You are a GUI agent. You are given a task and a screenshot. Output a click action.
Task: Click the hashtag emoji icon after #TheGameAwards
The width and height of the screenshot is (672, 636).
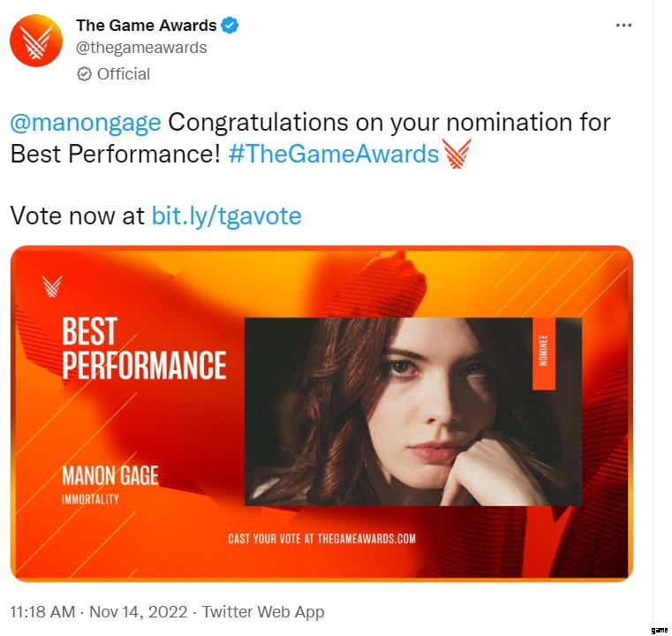tap(457, 155)
